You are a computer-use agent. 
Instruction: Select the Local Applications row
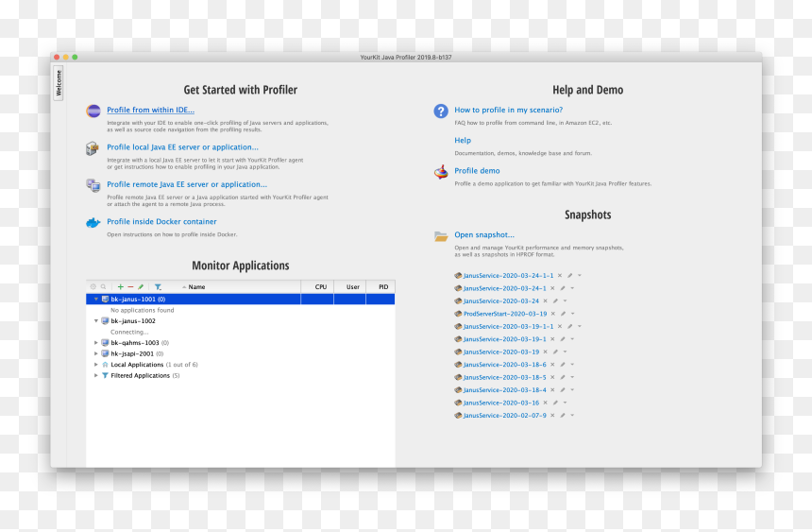pyautogui.click(x=240, y=365)
